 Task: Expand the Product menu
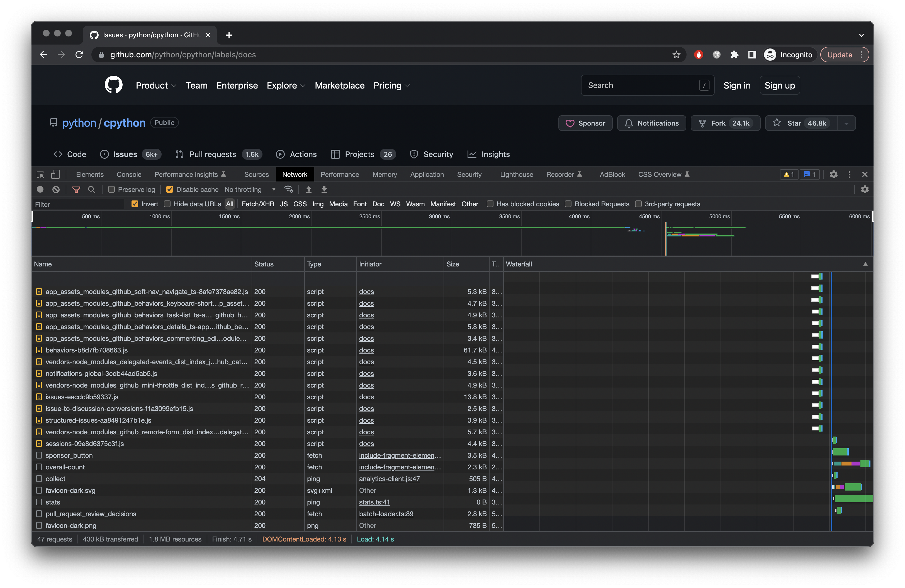pos(156,85)
